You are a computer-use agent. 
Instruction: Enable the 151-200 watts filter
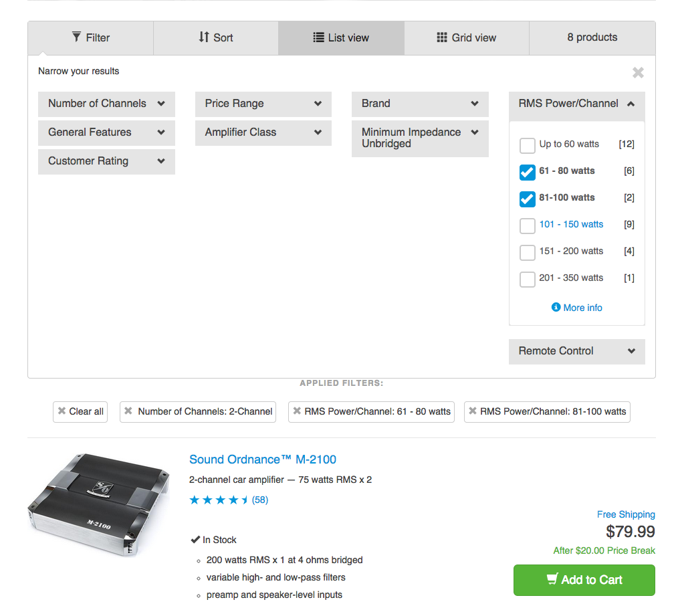point(527,252)
